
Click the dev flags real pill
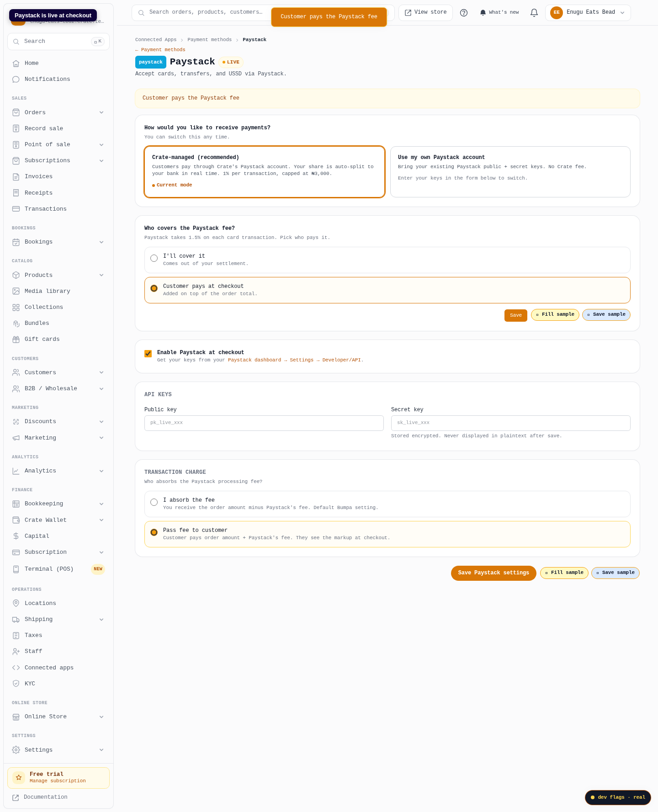618,797
